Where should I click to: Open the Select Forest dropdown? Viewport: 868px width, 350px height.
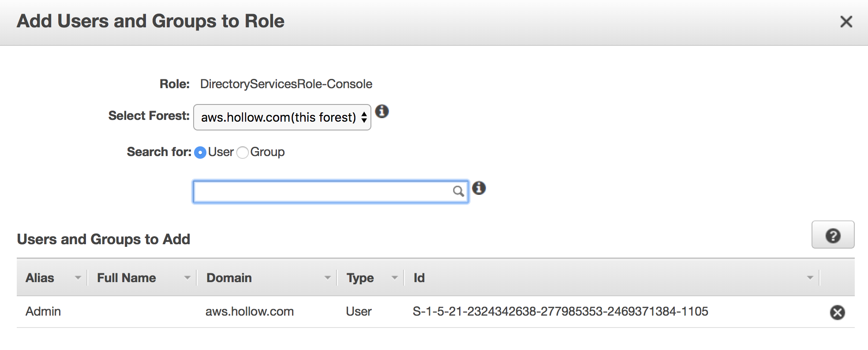point(282,117)
